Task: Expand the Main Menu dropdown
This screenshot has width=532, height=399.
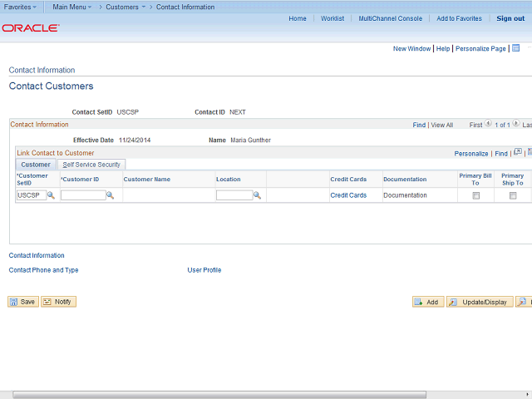Action: pos(72,7)
